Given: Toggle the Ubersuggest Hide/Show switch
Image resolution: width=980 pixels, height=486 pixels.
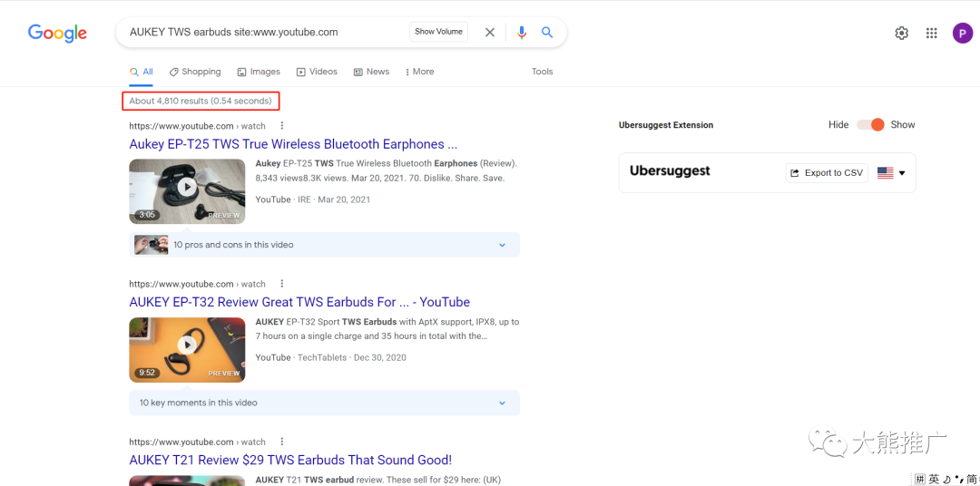Looking at the screenshot, I should pyautogui.click(x=870, y=125).
